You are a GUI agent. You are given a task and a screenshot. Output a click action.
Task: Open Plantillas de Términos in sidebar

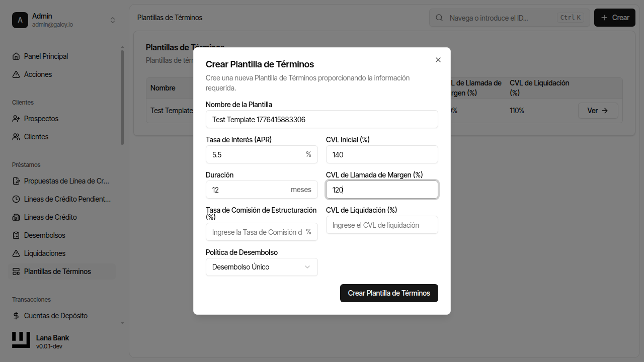click(x=57, y=271)
